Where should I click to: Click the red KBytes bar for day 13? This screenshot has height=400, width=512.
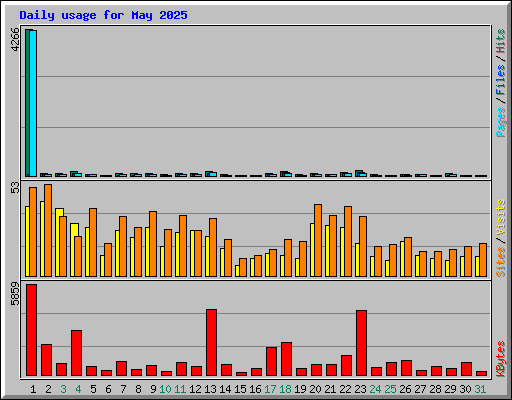coord(211,343)
